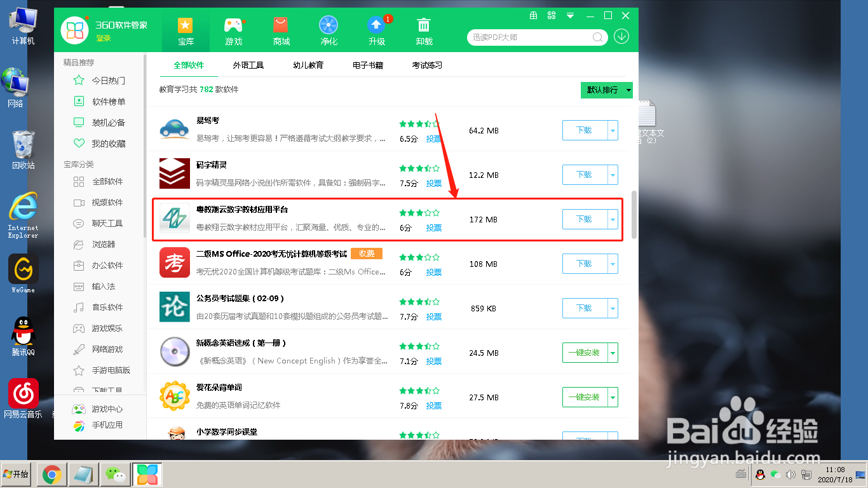The width and height of the screenshot is (868, 488).
Task: Download 粤教翔云数字教材应用平台
Action: point(585,219)
